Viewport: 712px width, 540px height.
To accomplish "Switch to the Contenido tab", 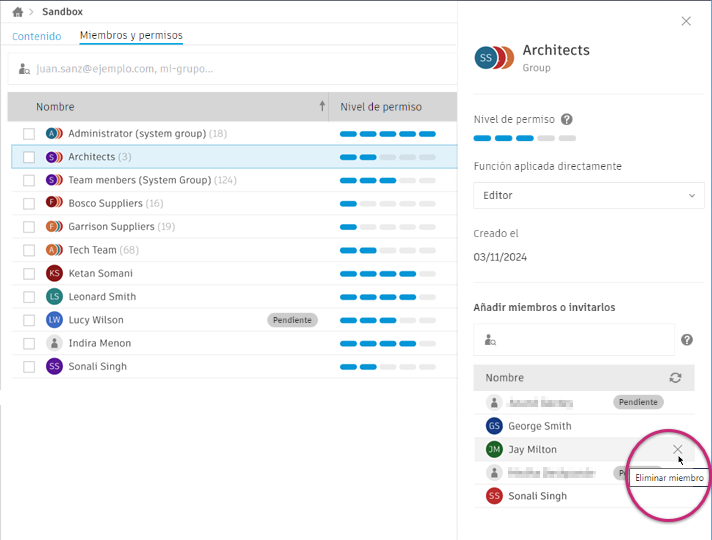I will [x=37, y=36].
